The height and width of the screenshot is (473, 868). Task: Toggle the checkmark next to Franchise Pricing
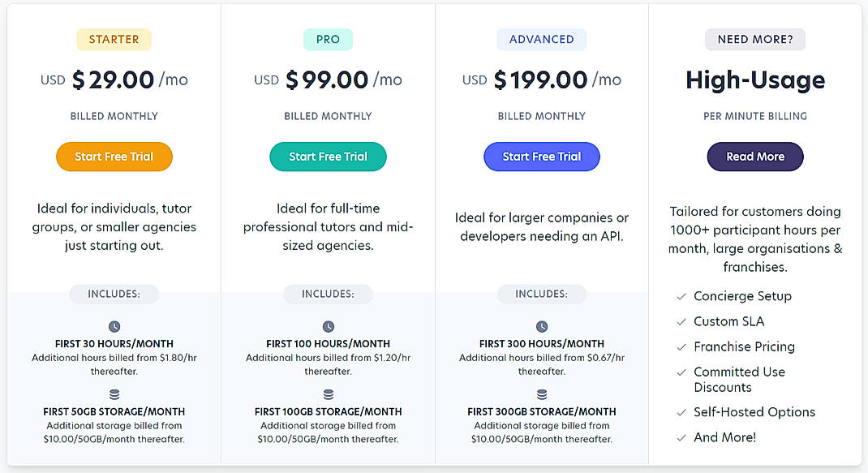681,346
